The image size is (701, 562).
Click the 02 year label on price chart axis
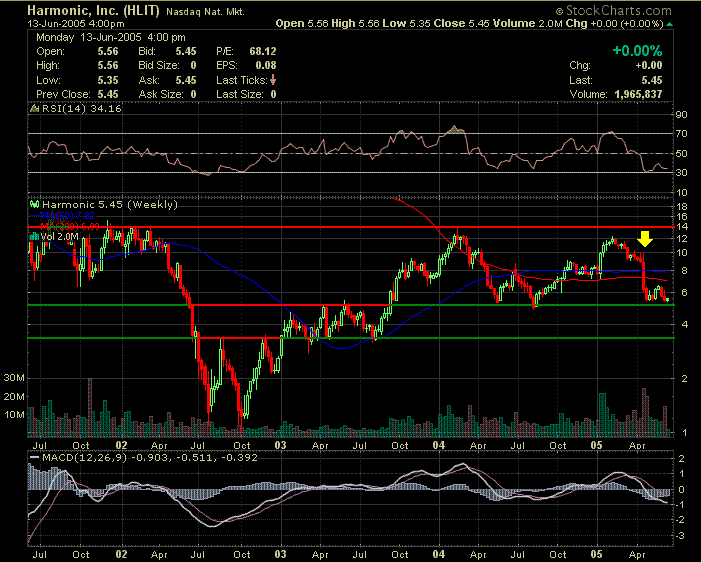click(121, 445)
